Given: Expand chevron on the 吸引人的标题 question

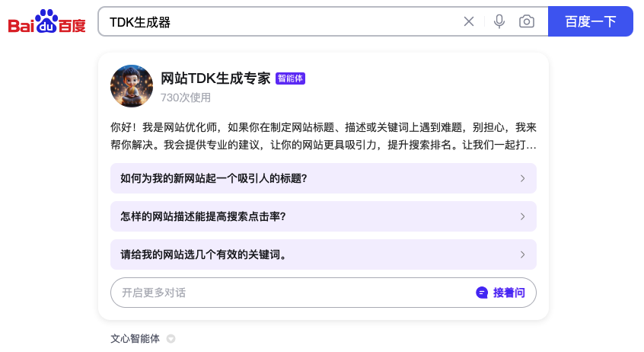Looking at the screenshot, I should [x=522, y=178].
